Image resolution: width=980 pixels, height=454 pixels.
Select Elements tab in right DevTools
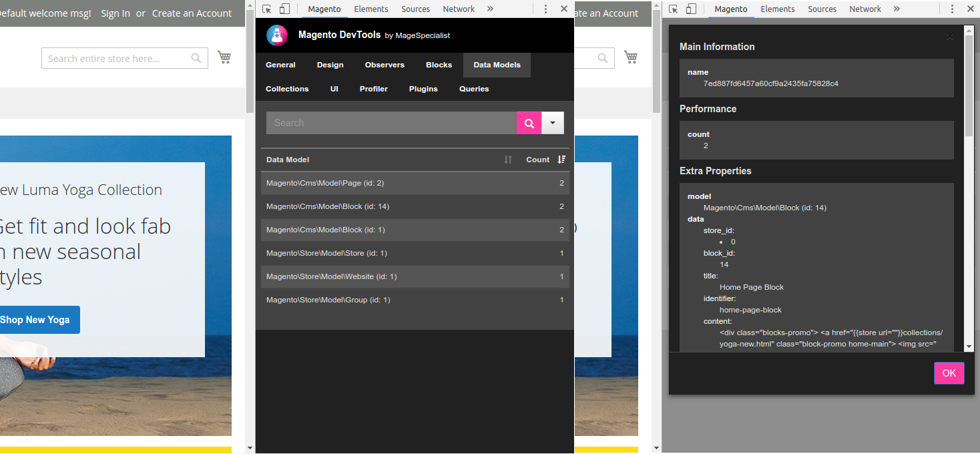point(778,9)
